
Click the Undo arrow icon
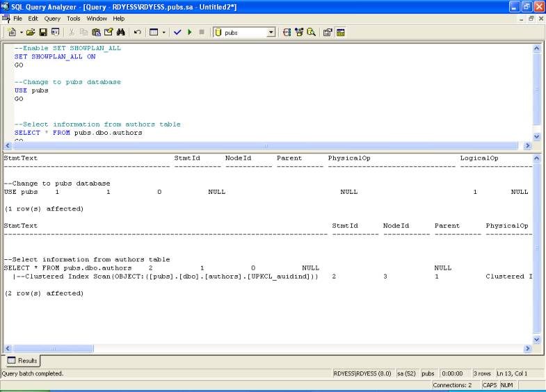[x=137, y=32]
